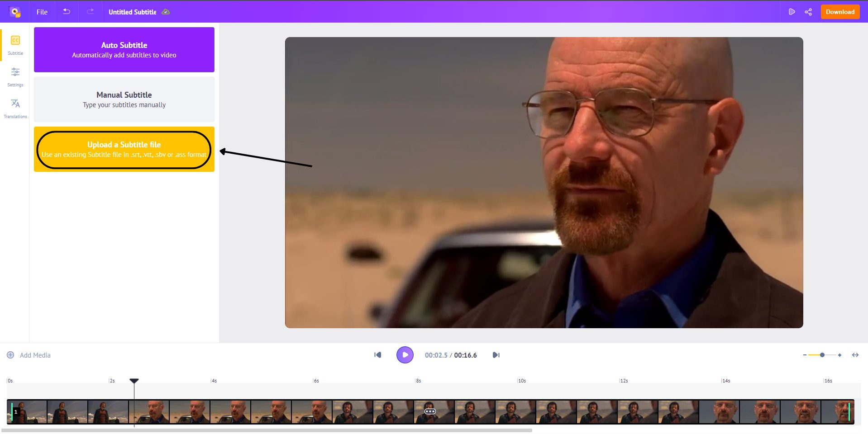868x434 pixels.
Task: Choose Upload a Subtitle file option
Action: 124,149
